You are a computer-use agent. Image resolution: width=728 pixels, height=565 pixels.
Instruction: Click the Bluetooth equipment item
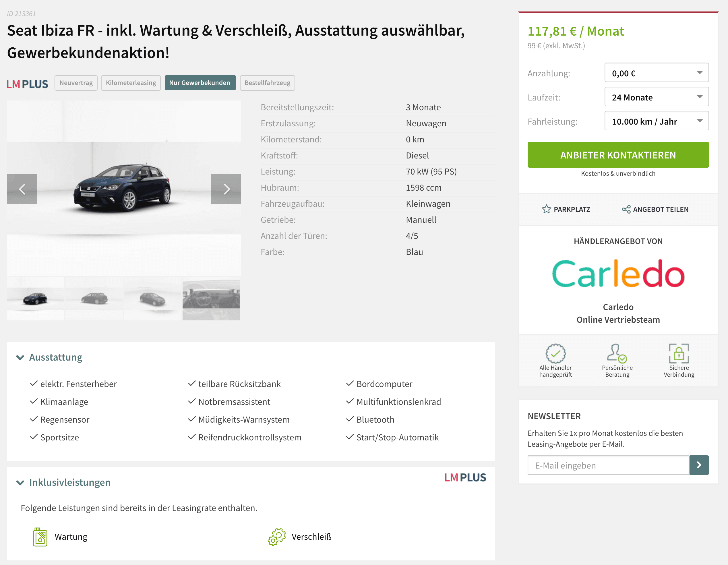coord(375,419)
